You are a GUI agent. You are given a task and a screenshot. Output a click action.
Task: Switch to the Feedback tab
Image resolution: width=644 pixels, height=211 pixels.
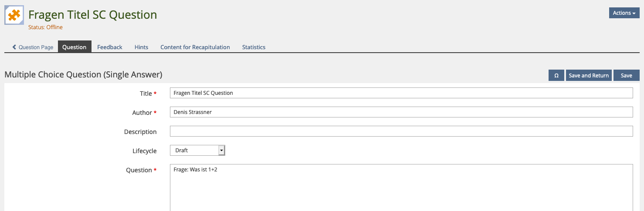tap(110, 47)
